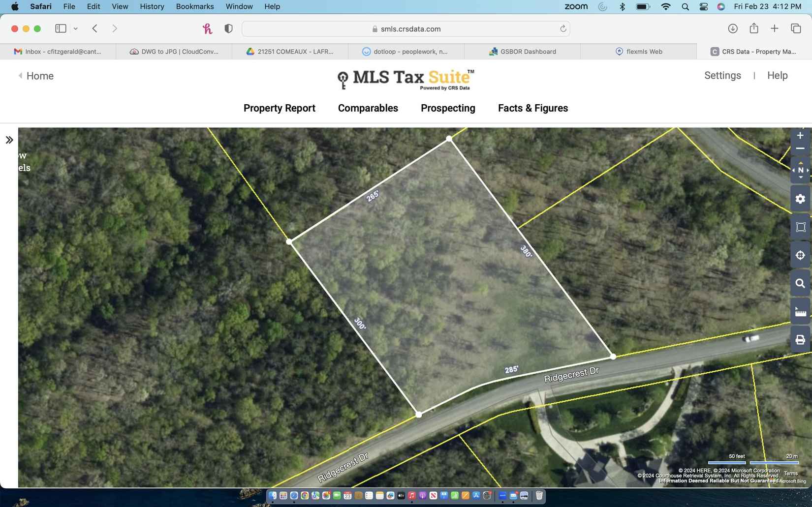Zoom in on the map
812x507 pixels.
(x=800, y=136)
